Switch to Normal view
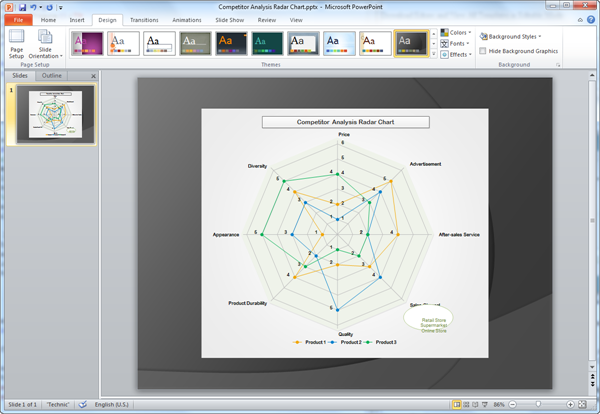The width and height of the screenshot is (600, 414). click(457, 404)
